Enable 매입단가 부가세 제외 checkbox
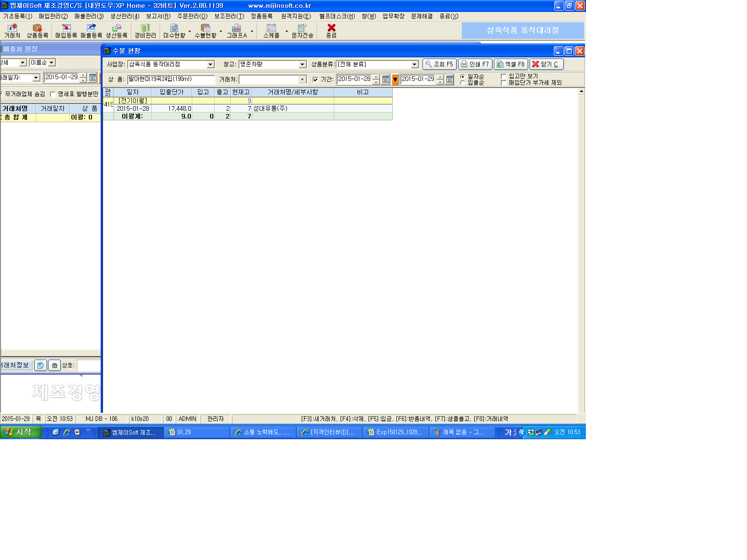This screenshot has width=747, height=560. coord(503,83)
